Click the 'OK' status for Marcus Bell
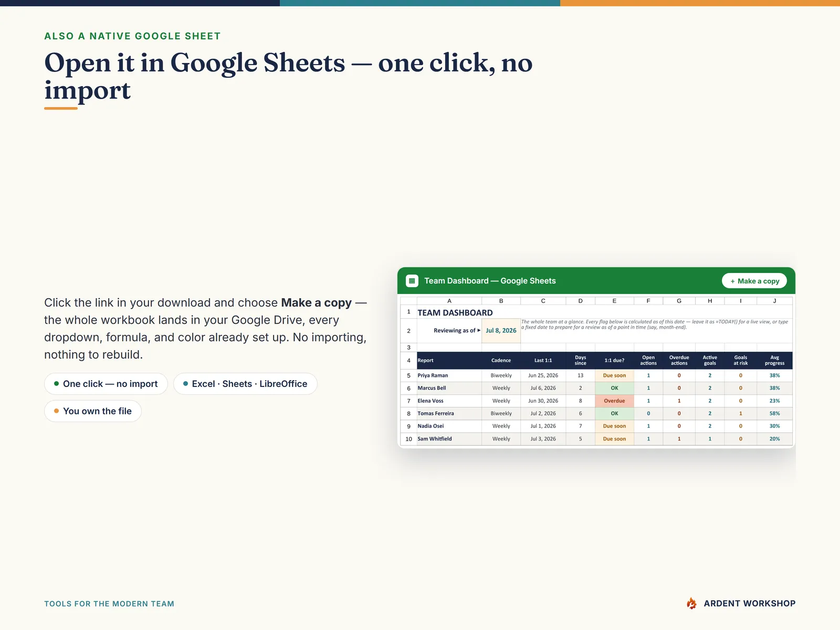 pos(614,388)
